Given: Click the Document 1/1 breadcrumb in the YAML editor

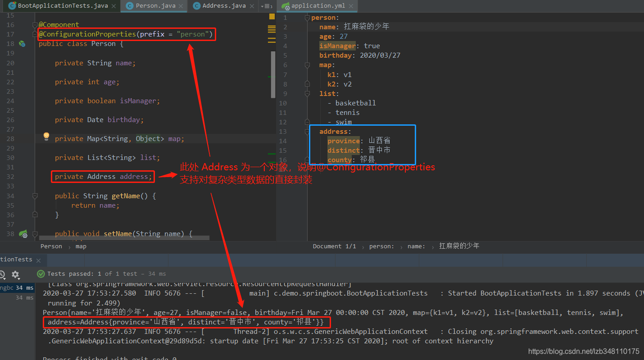Looking at the screenshot, I should [x=334, y=246].
